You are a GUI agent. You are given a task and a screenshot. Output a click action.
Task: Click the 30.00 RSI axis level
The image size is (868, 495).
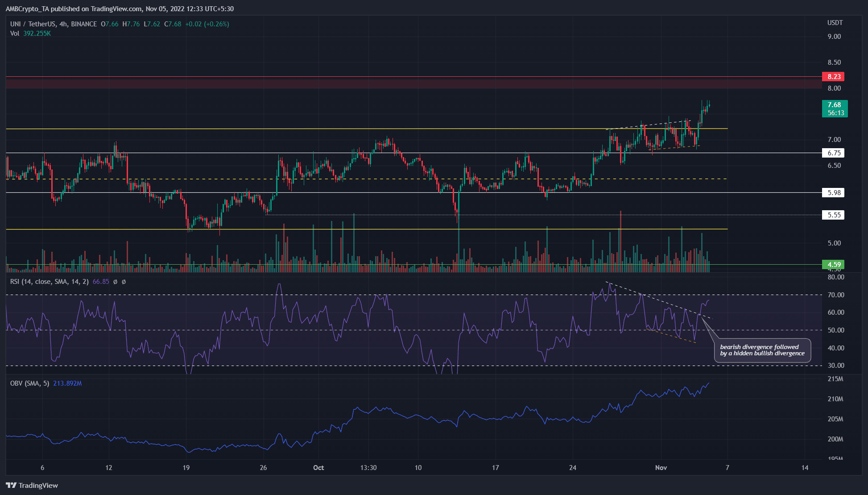836,366
